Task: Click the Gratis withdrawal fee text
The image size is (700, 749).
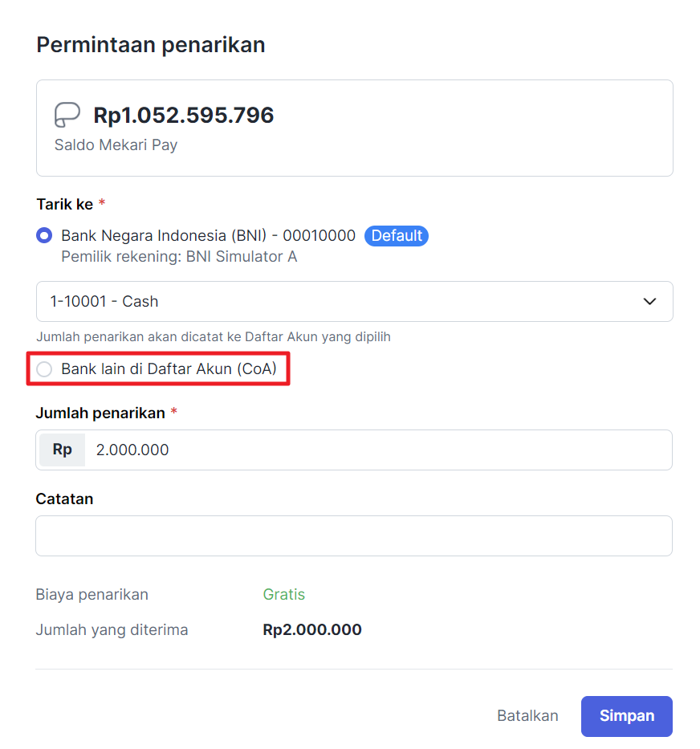Action: pyautogui.click(x=284, y=595)
